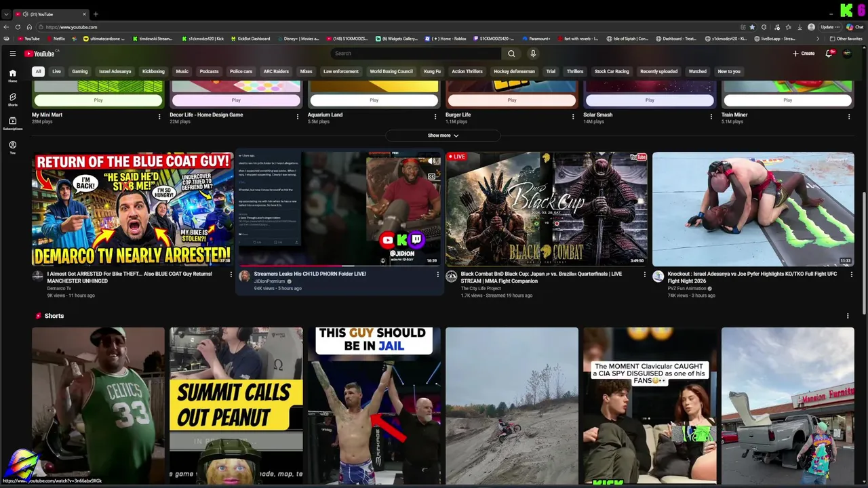The height and width of the screenshot is (488, 868).
Task: Open the notifications bell
Action: point(829,54)
